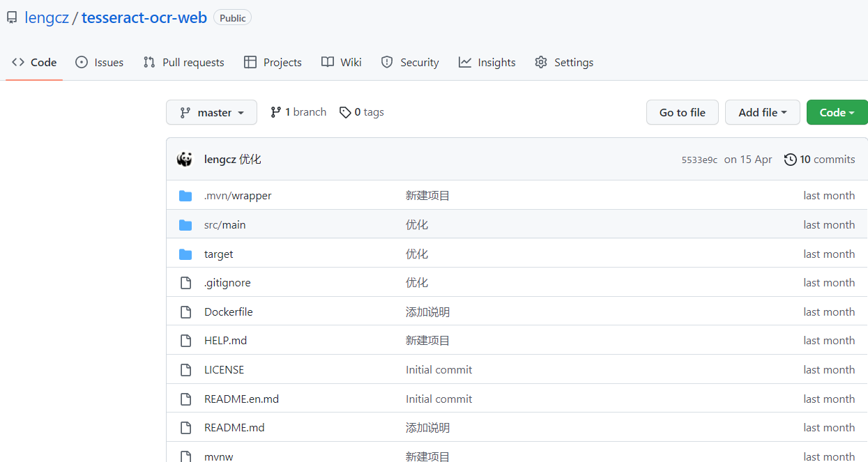Screen dimensions: 868x462
Task: View the 1 branch link
Action: tap(298, 112)
